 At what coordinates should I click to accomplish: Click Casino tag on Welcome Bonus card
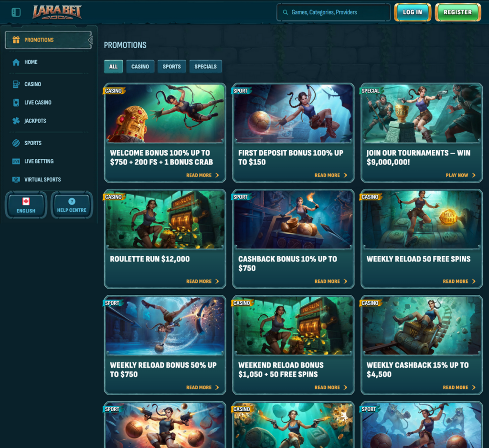114,91
